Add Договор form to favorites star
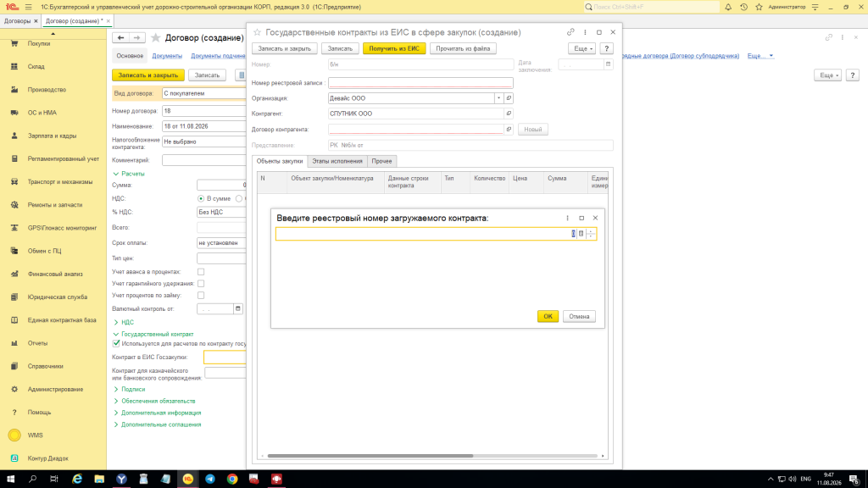 pyautogui.click(x=156, y=37)
